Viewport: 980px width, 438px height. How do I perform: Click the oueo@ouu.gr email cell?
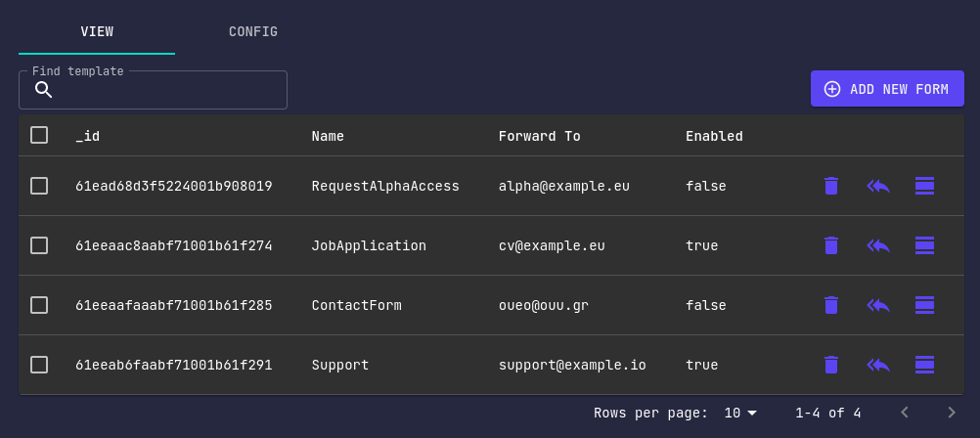coord(544,305)
